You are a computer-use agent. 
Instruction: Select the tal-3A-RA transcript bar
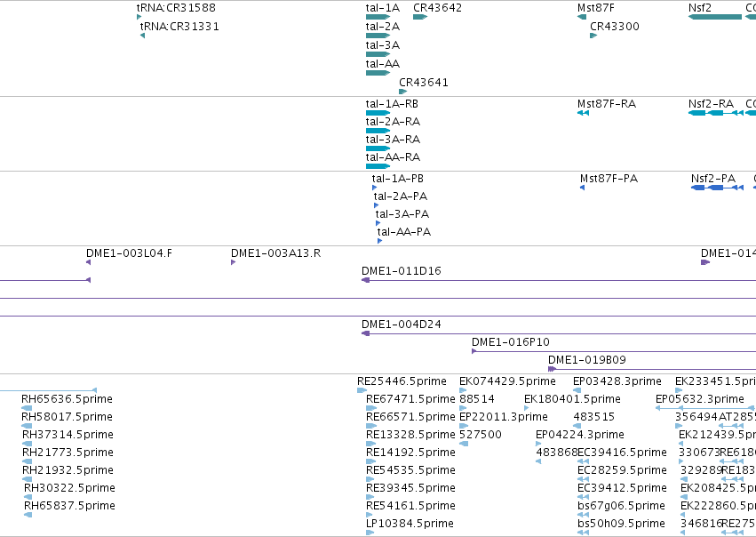[x=378, y=148]
